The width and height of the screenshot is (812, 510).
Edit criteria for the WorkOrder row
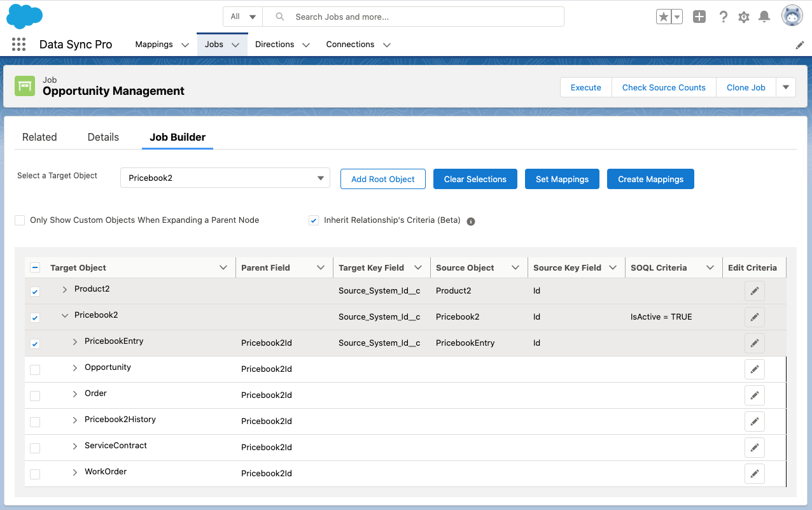pos(755,474)
